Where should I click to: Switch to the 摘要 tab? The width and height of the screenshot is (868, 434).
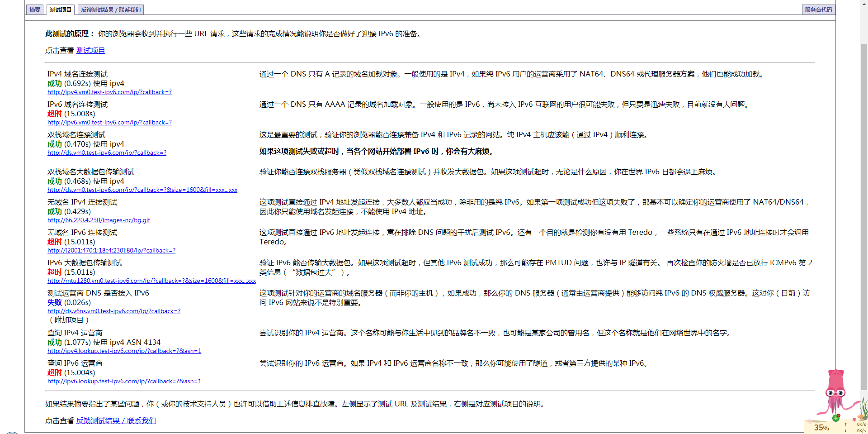click(x=34, y=9)
